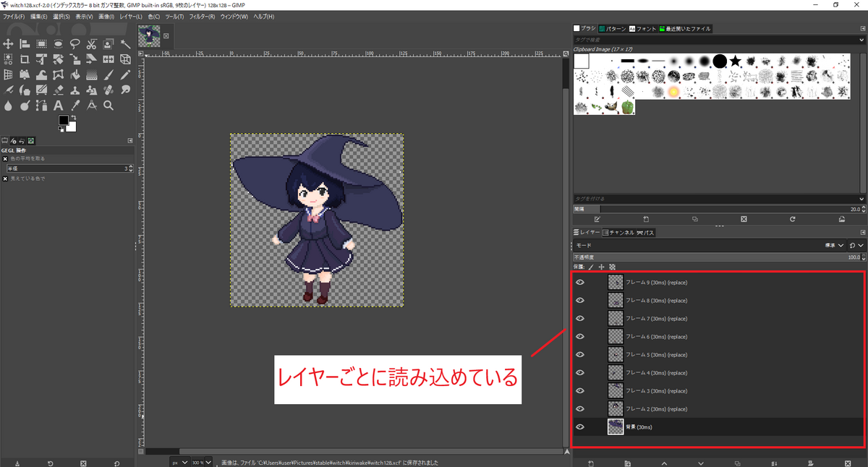Select the Rectangle Select tool
Image resolution: width=868 pixels, height=467 pixels.
click(x=41, y=43)
